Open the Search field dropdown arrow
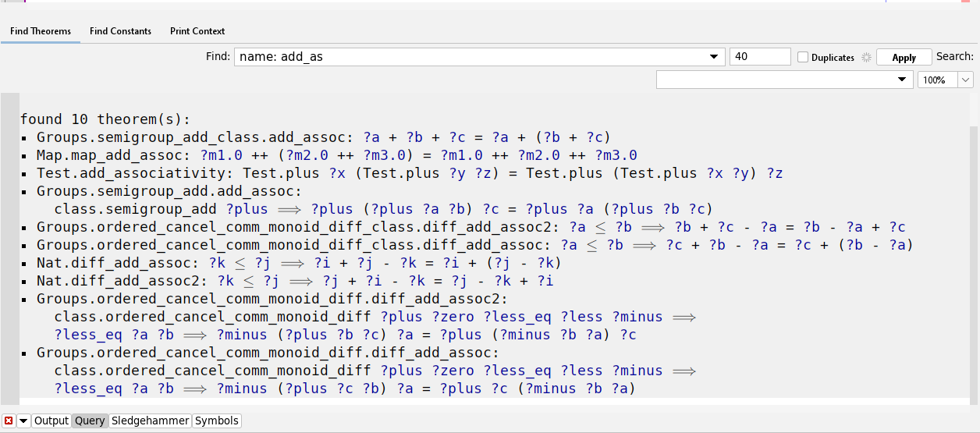Screen dimensions: 980x433 (904, 80)
